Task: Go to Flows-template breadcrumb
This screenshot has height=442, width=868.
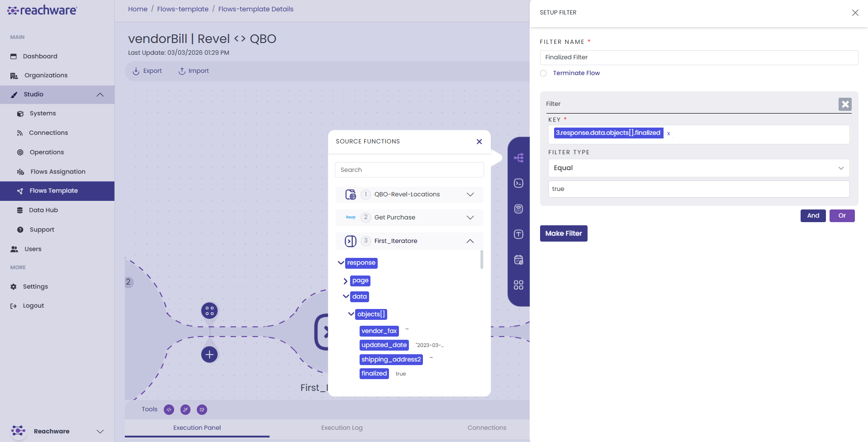Action: (x=183, y=9)
